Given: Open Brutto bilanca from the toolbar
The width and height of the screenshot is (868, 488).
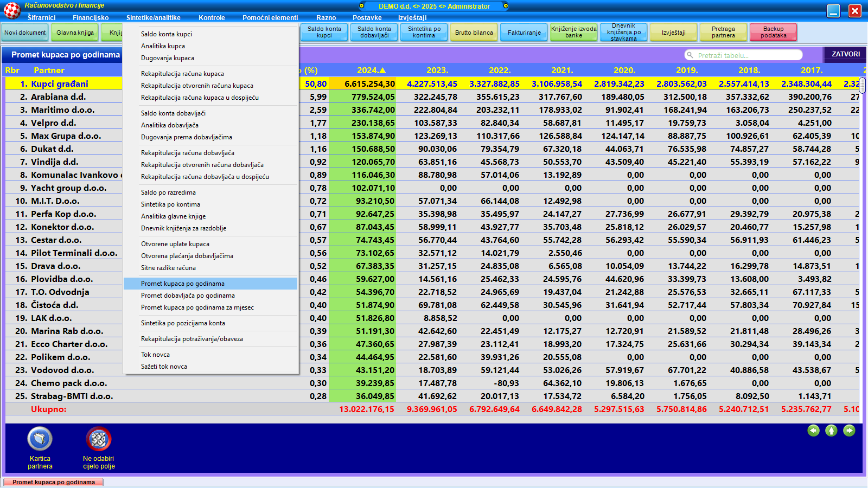Looking at the screenshot, I should 474,33.
